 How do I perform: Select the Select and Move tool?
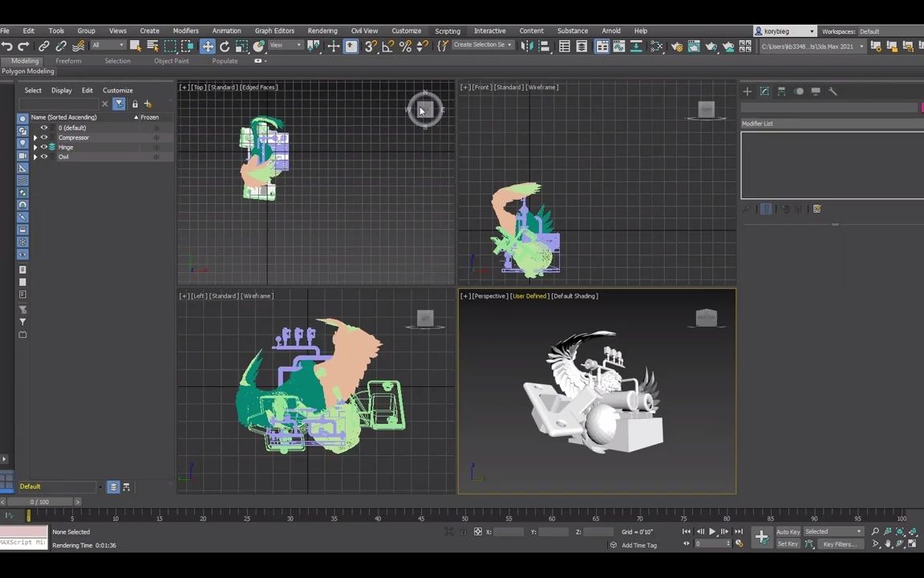pos(209,46)
